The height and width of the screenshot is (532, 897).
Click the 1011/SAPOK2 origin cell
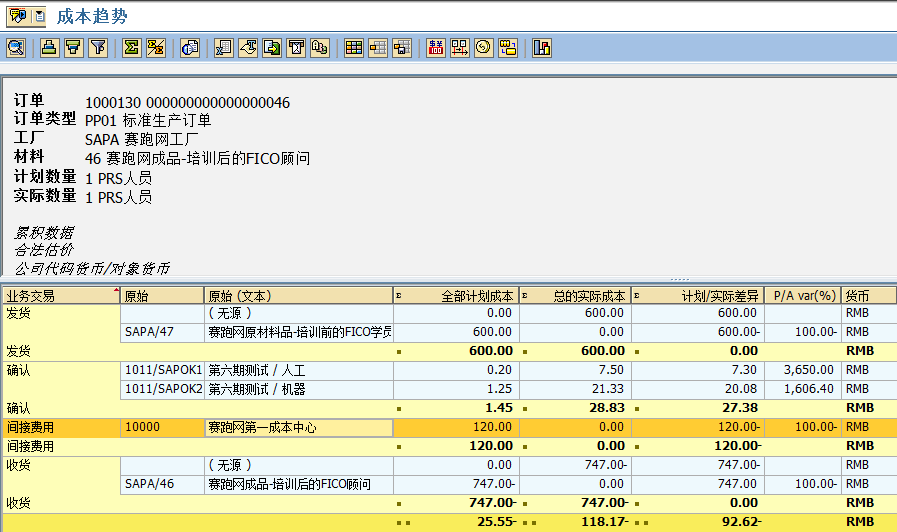tap(162, 389)
